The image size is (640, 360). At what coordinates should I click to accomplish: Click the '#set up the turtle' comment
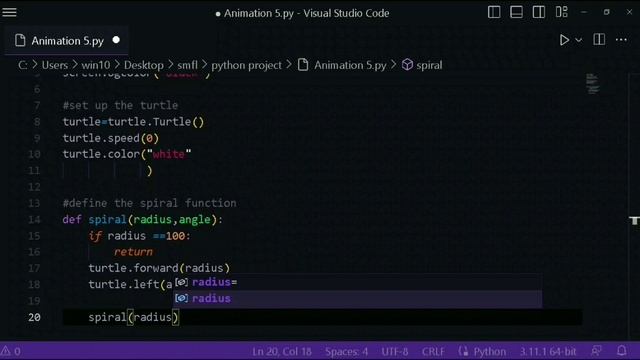coord(120,105)
